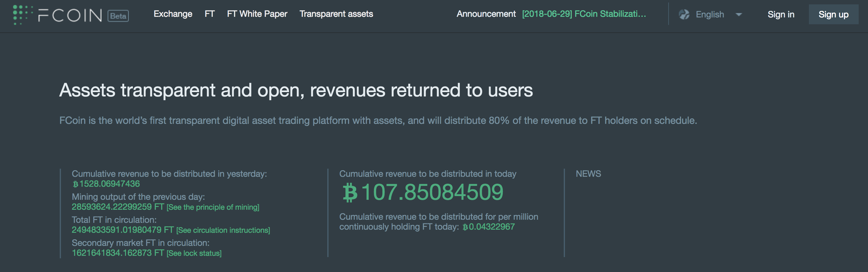Click the Sign in link
Screen dimensions: 868x272
[781, 15]
